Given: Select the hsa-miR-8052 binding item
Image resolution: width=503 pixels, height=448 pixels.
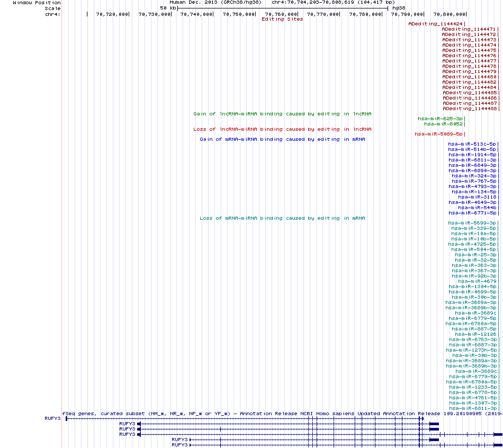Looking at the screenshot, I should point(443,124).
